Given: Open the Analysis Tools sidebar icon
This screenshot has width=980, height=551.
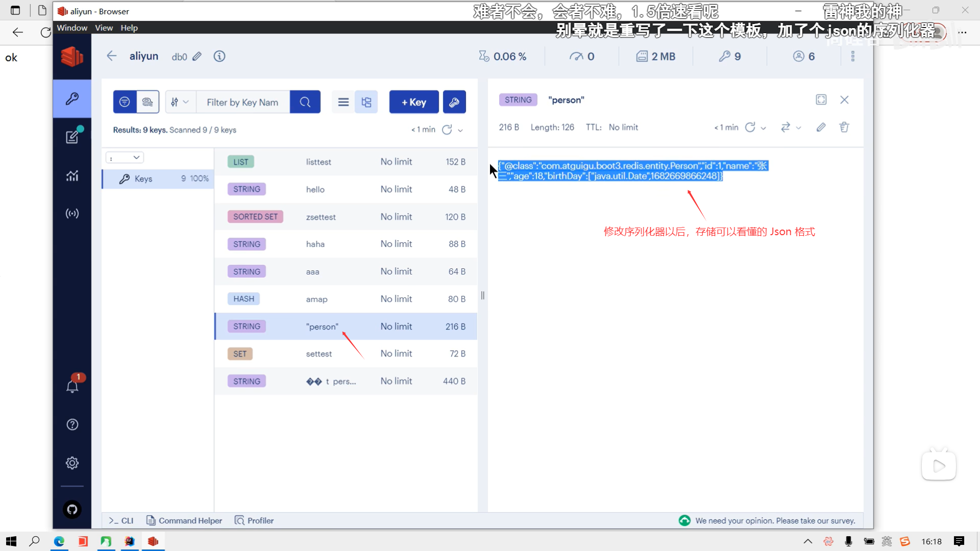Looking at the screenshot, I should pos(72,176).
